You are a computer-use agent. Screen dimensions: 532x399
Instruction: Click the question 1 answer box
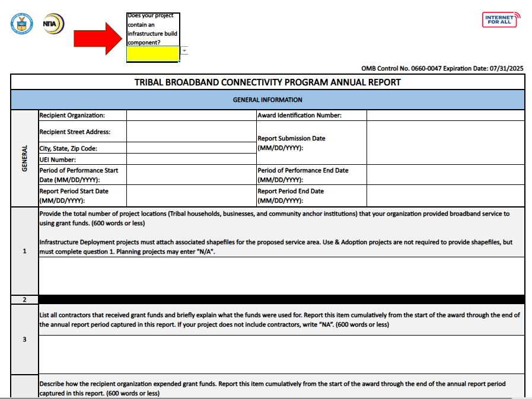coord(281,276)
